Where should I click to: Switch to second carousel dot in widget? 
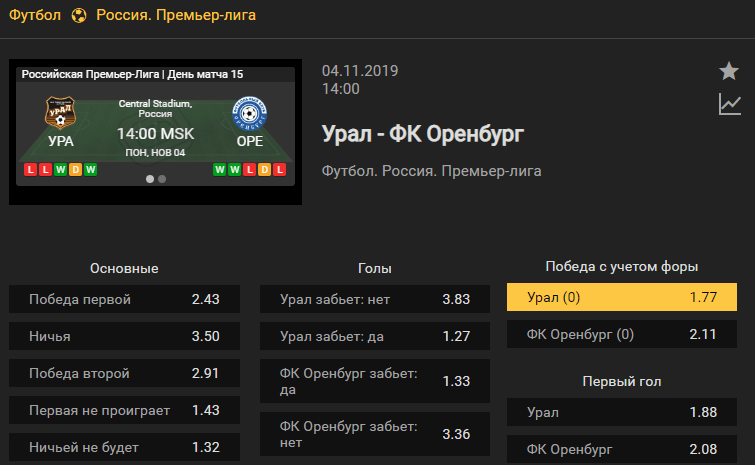162,179
